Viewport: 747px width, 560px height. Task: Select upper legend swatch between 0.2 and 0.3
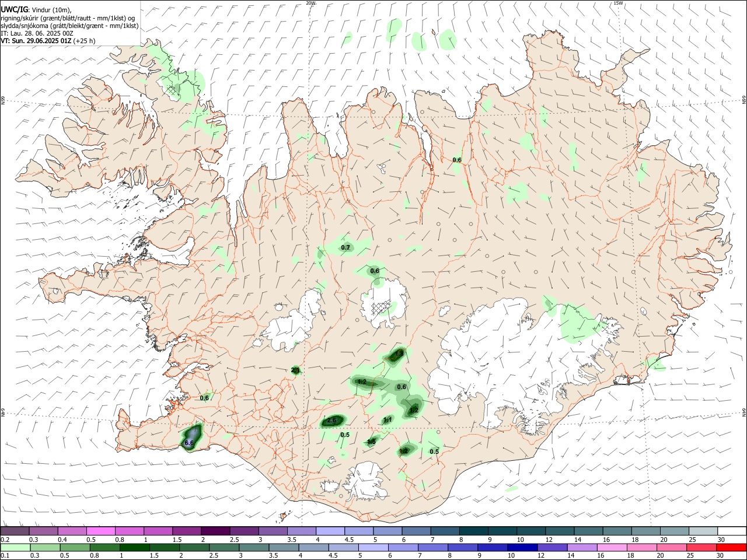[x=15, y=531]
